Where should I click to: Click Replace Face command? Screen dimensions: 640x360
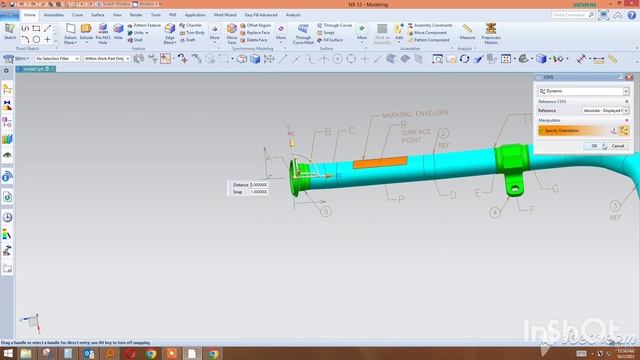255,33
